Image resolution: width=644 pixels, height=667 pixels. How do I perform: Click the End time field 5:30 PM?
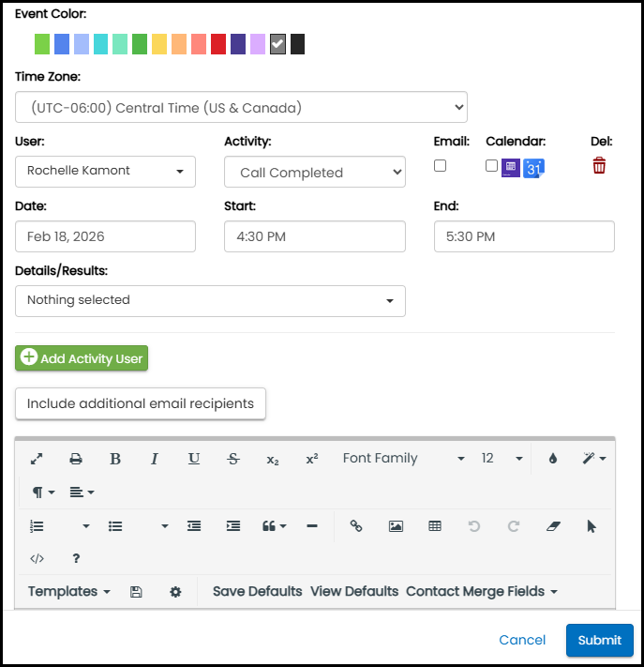click(524, 236)
